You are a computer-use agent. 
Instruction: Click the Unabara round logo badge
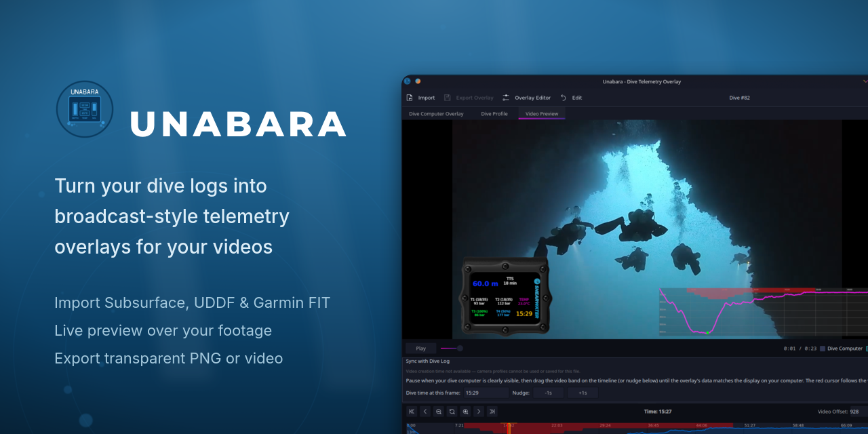point(85,109)
